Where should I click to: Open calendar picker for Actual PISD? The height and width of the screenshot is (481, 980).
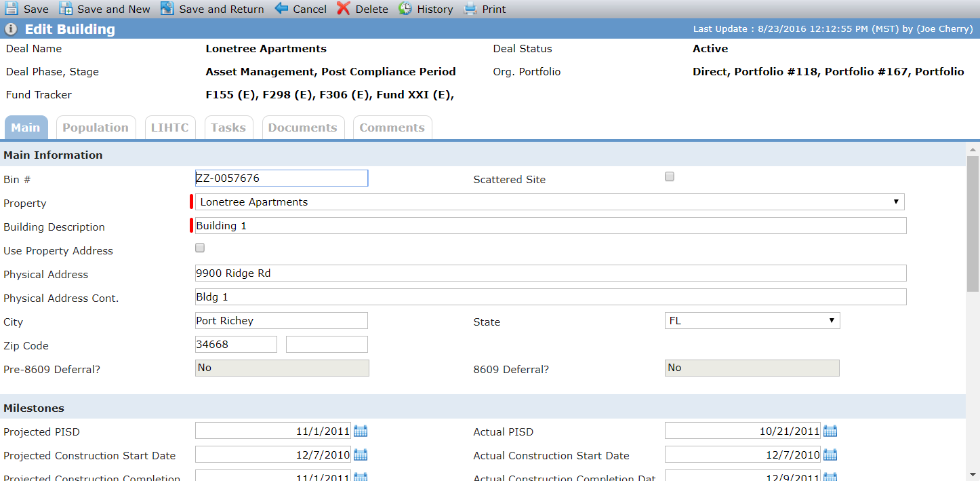coord(830,431)
